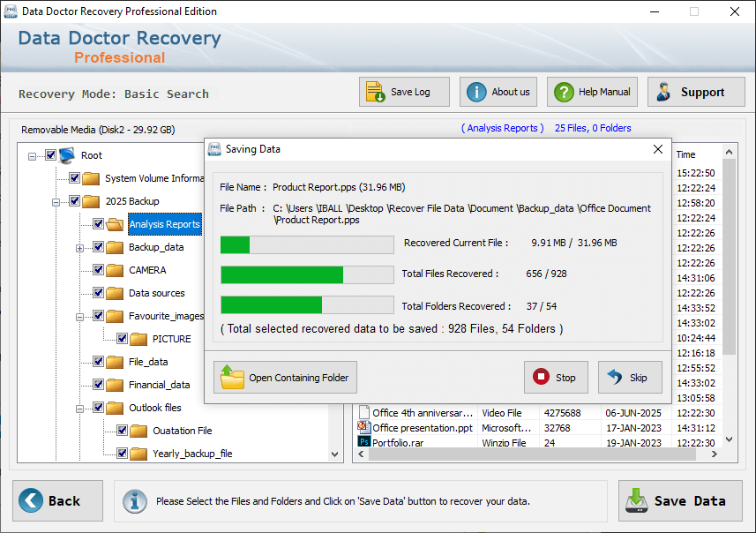
Task: Select the Financial_data tree item
Action: pyautogui.click(x=159, y=385)
